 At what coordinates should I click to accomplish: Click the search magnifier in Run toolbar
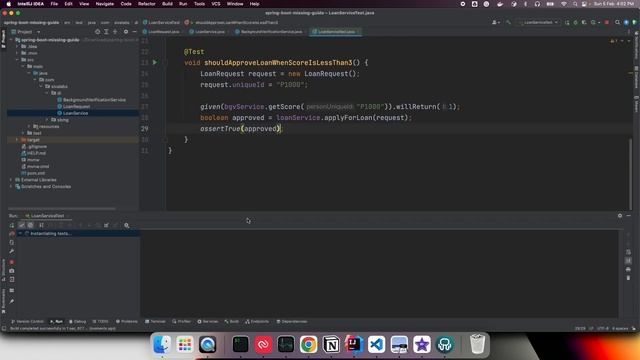[127, 225]
